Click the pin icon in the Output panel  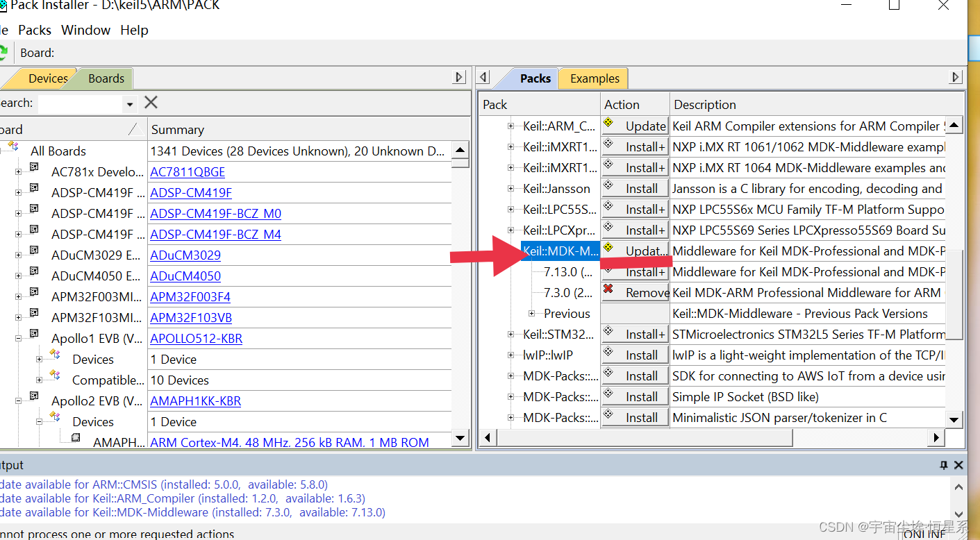943,465
